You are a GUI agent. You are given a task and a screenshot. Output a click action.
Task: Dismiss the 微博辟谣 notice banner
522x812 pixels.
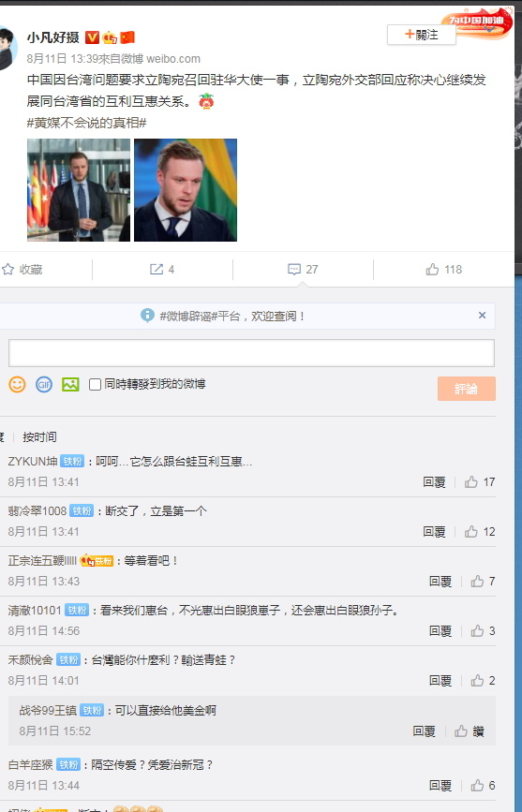click(x=482, y=316)
